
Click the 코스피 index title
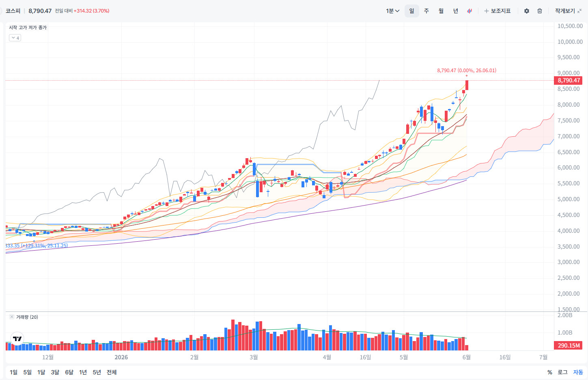point(13,11)
